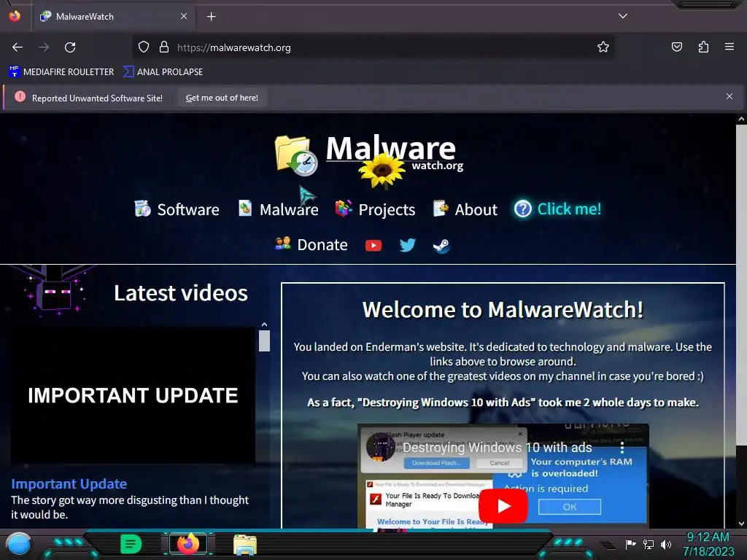747x560 pixels.
Task: Select the Firefox taskbar button
Action: click(187, 544)
